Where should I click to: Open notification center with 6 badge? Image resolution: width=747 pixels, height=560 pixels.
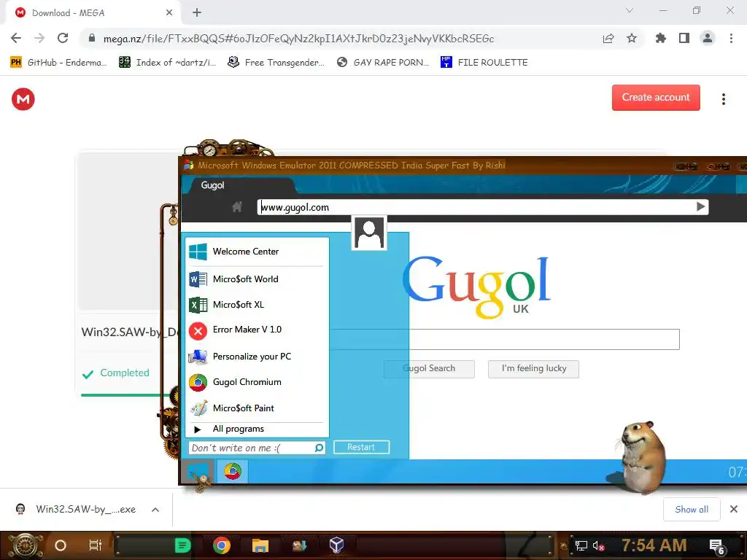tap(717, 547)
